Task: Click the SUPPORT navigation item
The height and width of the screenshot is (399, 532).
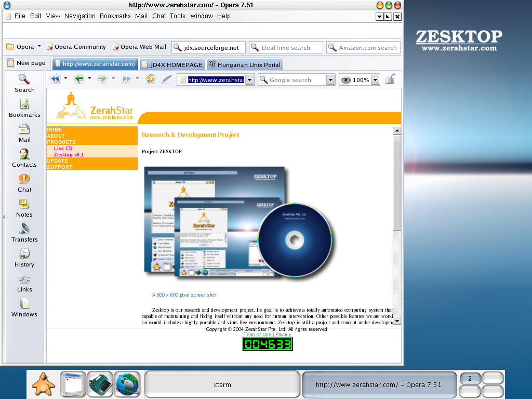Action: pos(59,167)
